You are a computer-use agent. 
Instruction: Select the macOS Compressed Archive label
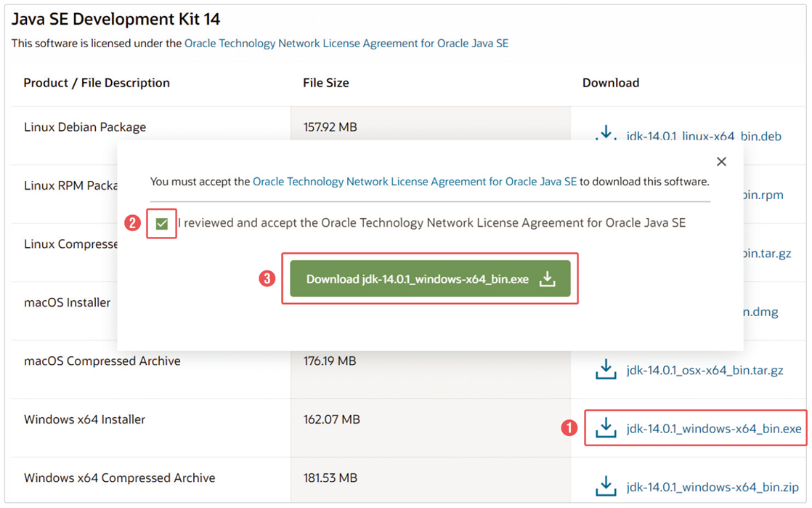(x=102, y=360)
